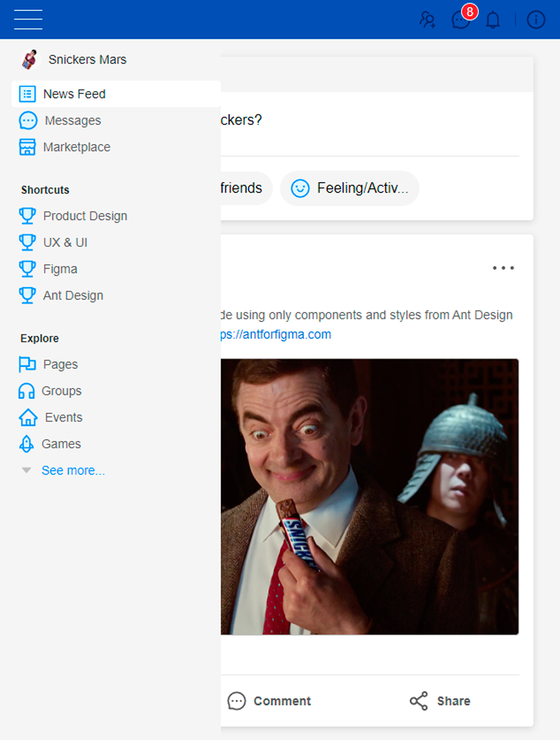Click the Events house icon
This screenshot has width=560, height=747.
tap(28, 417)
